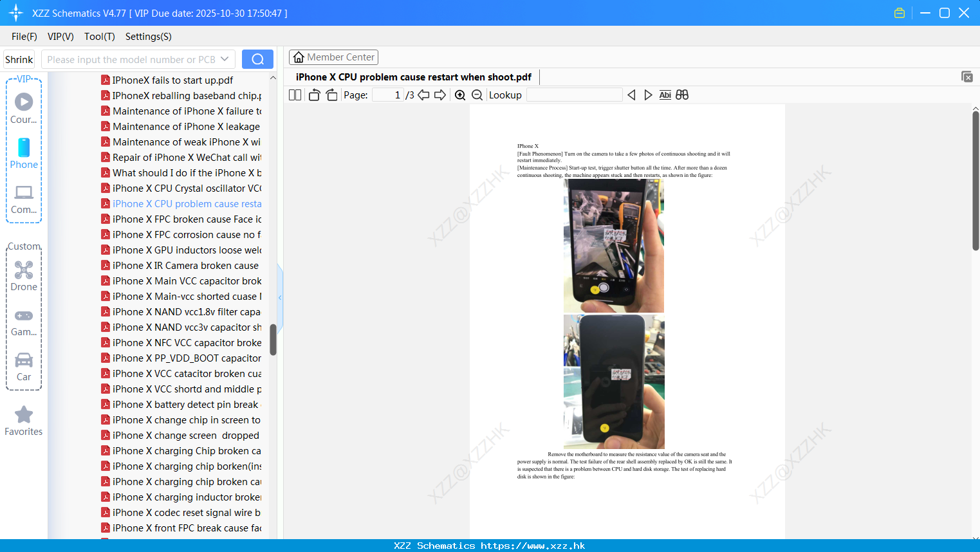Open the Settings(S) menu
Screen dimensions: 980x552
click(149, 37)
